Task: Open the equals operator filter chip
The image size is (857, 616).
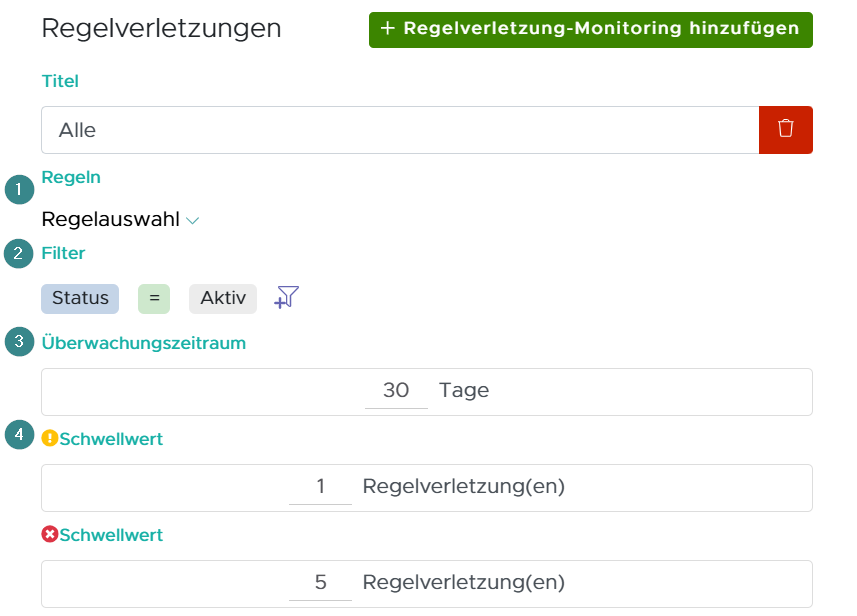Action: pyautogui.click(x=154, y=298)
